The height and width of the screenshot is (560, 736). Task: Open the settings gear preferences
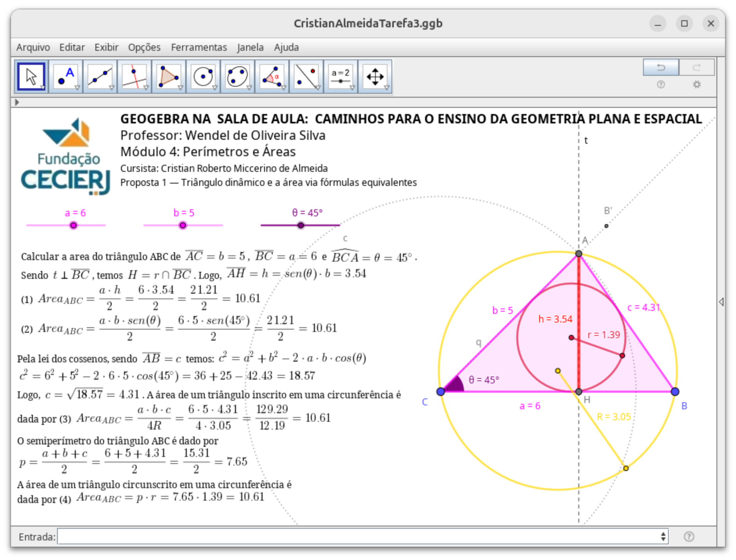click(x=697, y=84)
